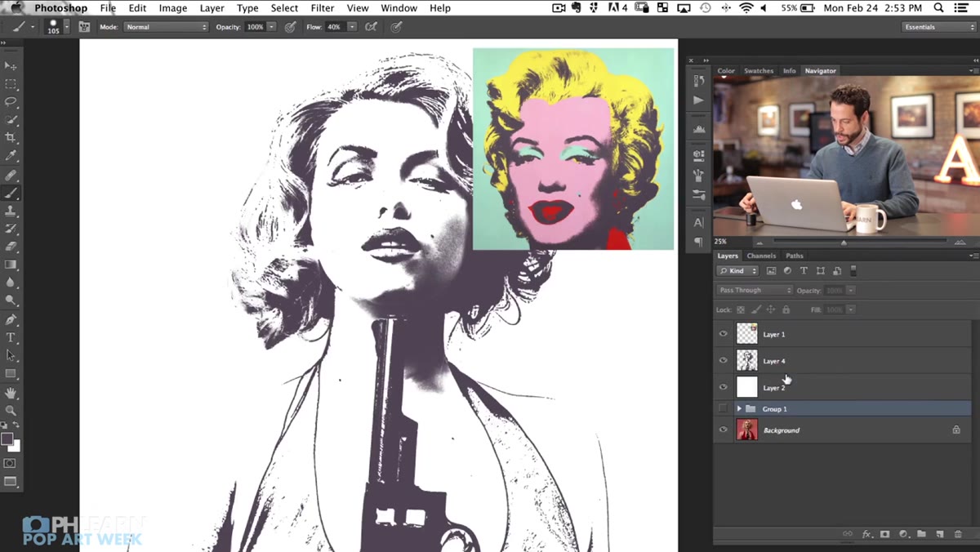Select the History Brush tool

coord(11,229)
